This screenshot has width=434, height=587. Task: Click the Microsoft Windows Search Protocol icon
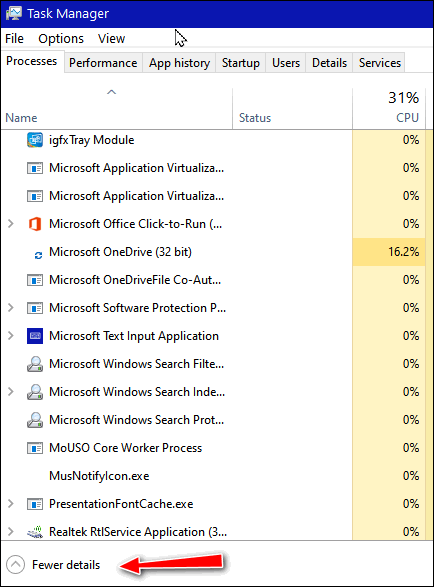point(35,420)
